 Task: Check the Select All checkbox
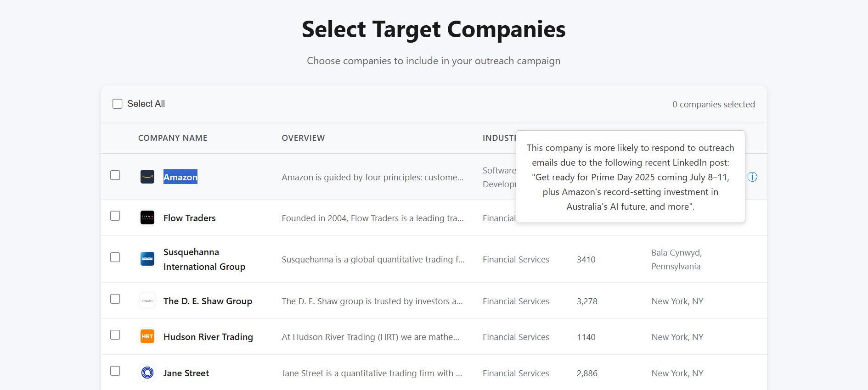(x=118, y=104)
